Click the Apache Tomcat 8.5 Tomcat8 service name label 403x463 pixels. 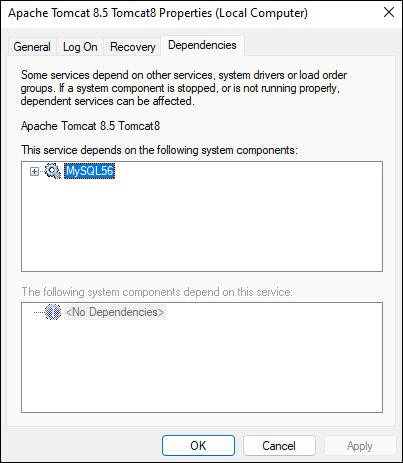(90, 126)
